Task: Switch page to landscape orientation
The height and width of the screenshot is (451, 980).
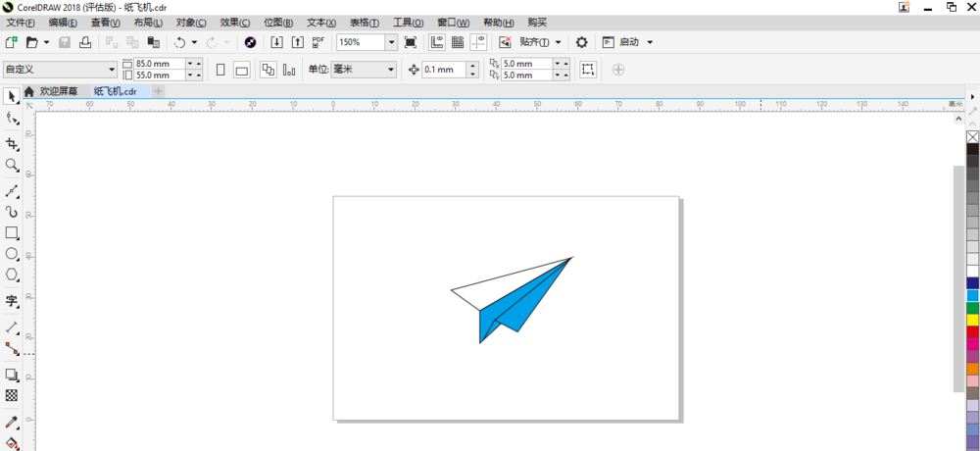Action: (x=241, y=70)
